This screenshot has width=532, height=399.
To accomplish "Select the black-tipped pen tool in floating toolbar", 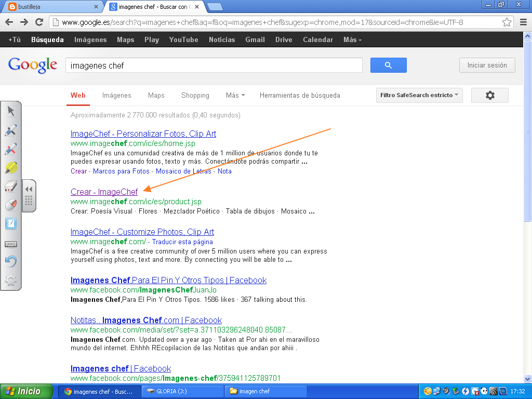I will (x=11, y=130).
